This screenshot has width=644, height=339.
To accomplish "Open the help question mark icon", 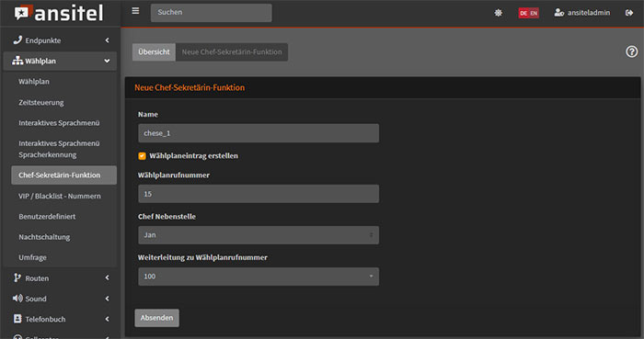I will (632, 51).
